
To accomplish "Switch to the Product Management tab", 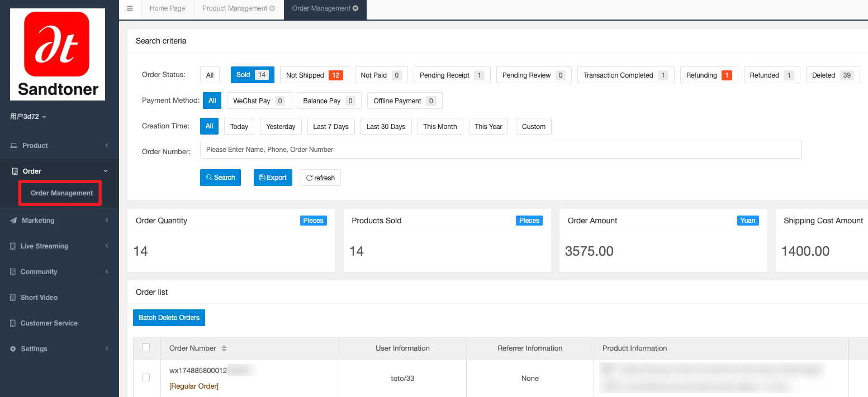I will [235, 8].
